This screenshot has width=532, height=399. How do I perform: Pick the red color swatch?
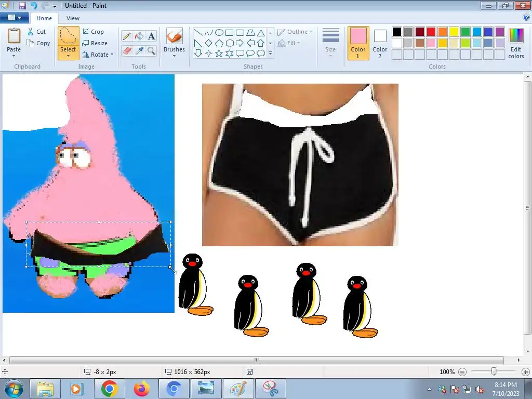pyautogui.click(x=431, y=32)
